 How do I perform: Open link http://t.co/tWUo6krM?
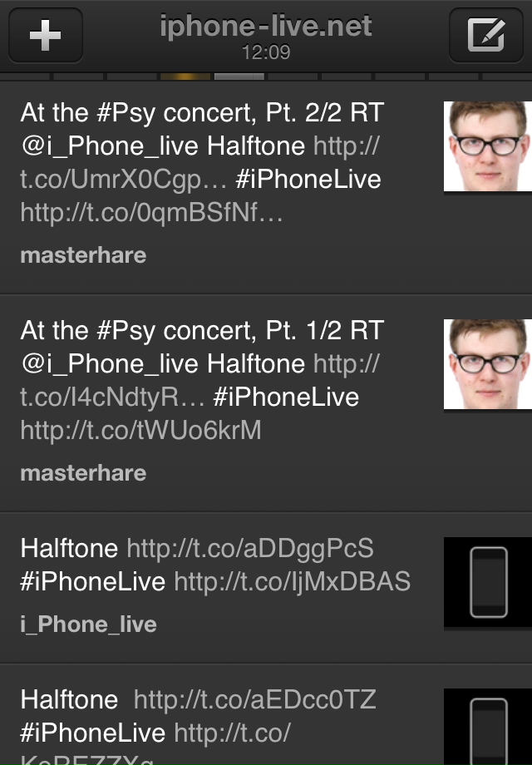[x=141, y=431]
